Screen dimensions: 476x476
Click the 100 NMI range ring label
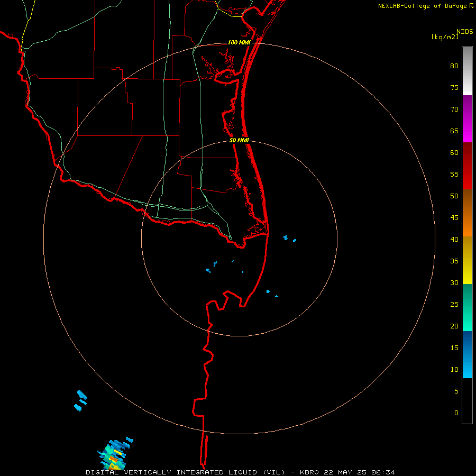pos(239,42)
